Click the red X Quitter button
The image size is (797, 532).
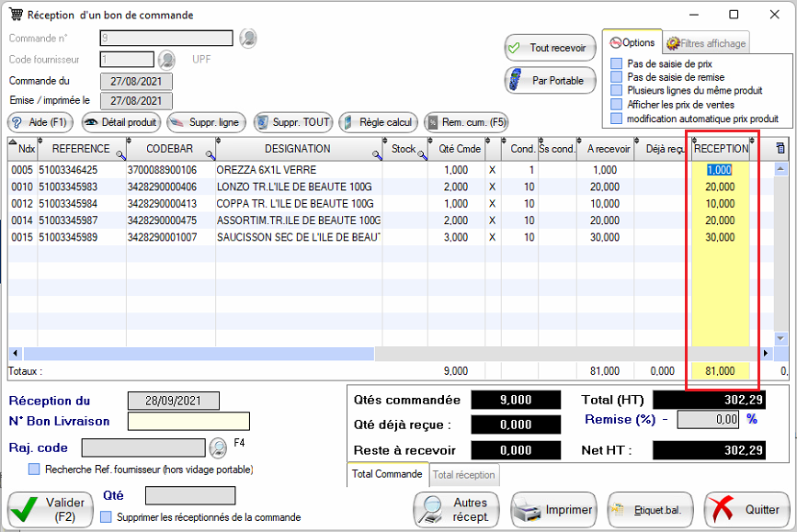pos(746,509)
